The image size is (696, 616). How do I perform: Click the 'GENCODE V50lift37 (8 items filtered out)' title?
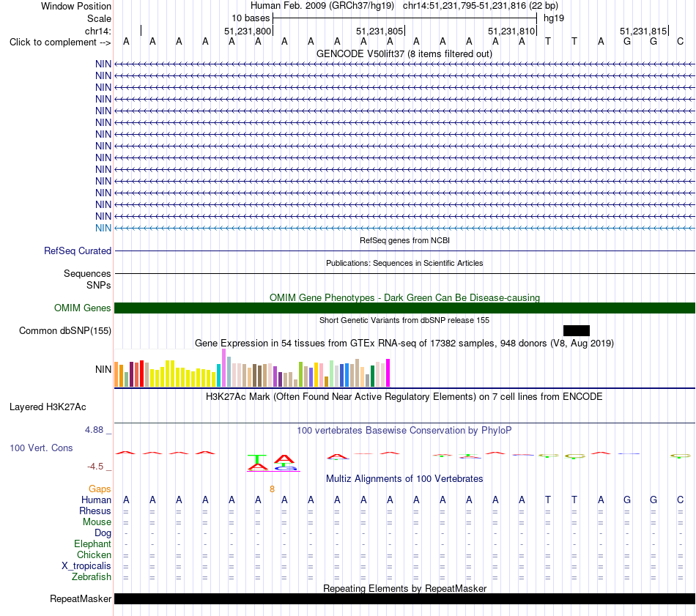tap(404, 53)
